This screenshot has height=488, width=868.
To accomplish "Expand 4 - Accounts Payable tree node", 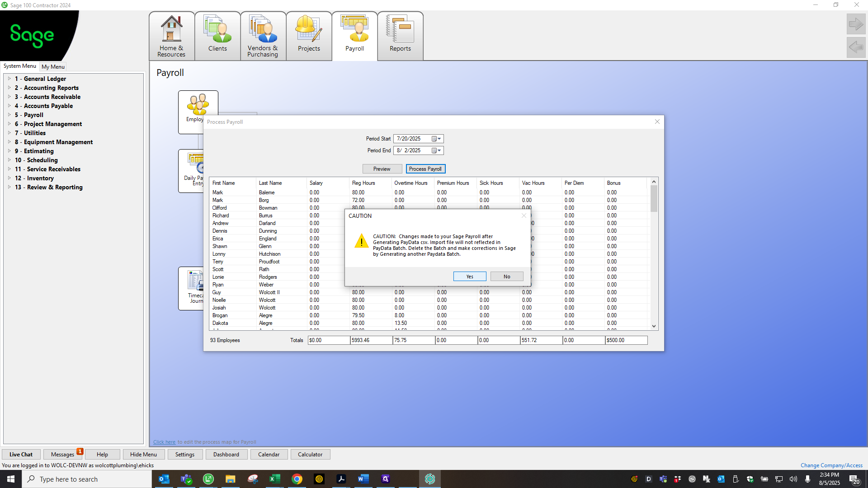I will (x=9, y=106).
